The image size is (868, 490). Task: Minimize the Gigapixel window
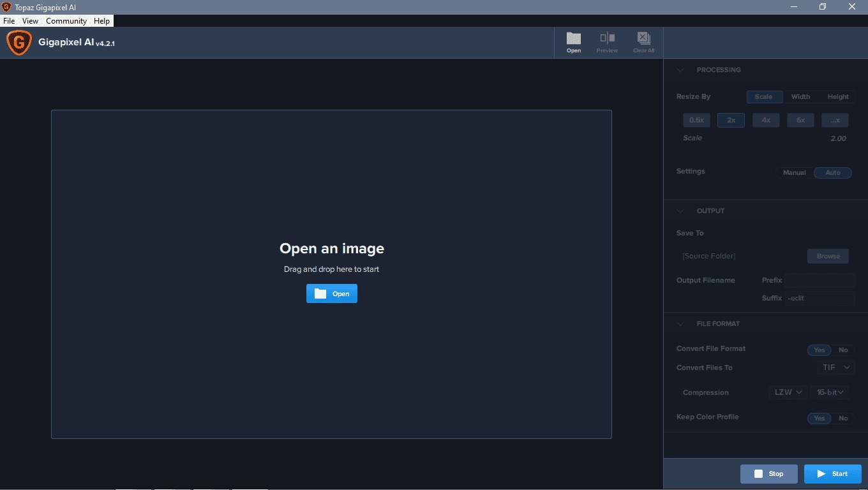[x=793, y=7]
